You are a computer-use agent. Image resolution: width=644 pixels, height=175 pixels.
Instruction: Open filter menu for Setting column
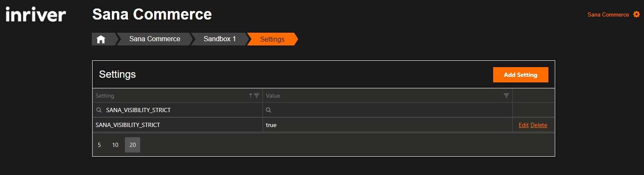[x=257, y=96]
